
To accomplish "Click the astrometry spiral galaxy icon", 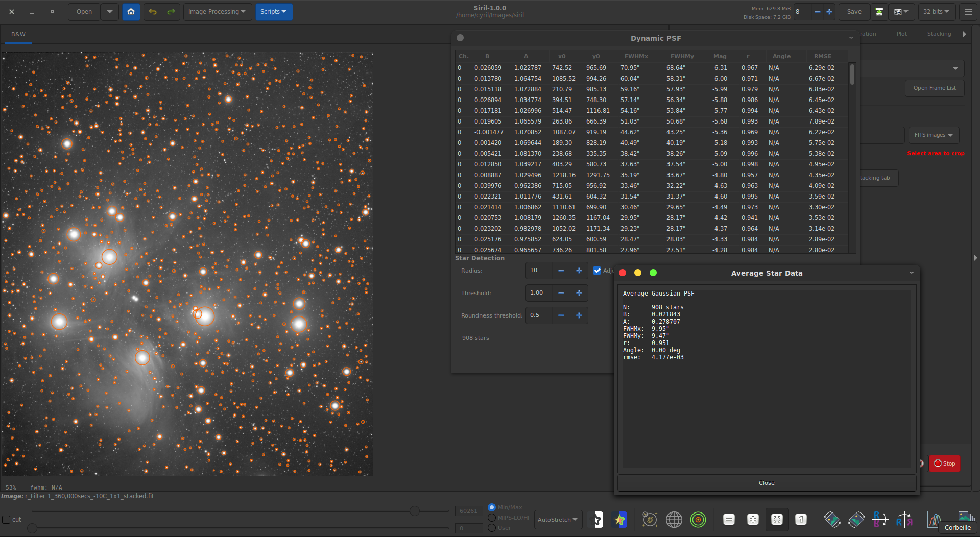I will pyautogui.click(x=650, y=520).
